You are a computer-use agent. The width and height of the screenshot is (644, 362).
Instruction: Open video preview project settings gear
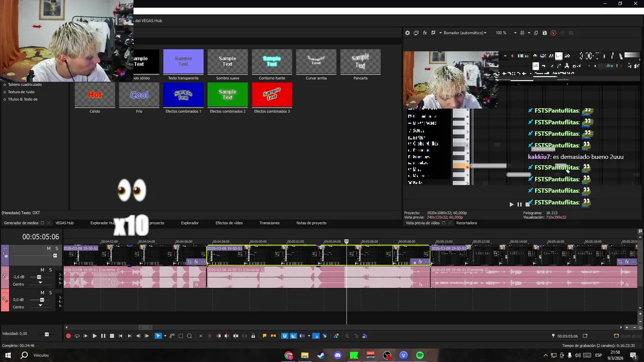click(408, 33)
